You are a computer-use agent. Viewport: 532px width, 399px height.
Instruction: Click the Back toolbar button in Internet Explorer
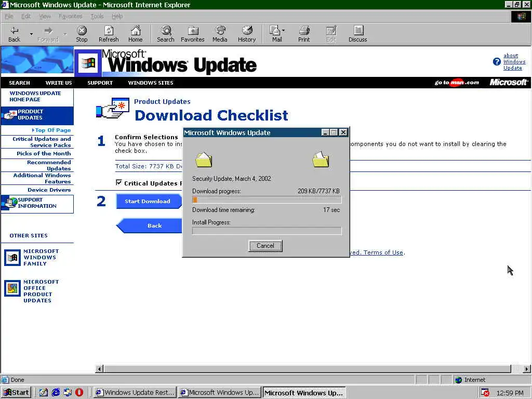pyautogui.click(x=14, y=34)
